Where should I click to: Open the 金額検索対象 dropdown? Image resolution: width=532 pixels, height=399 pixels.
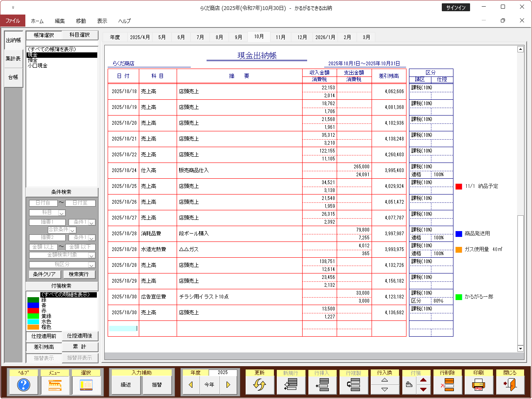pyautogui.click(x=91, y=255)
